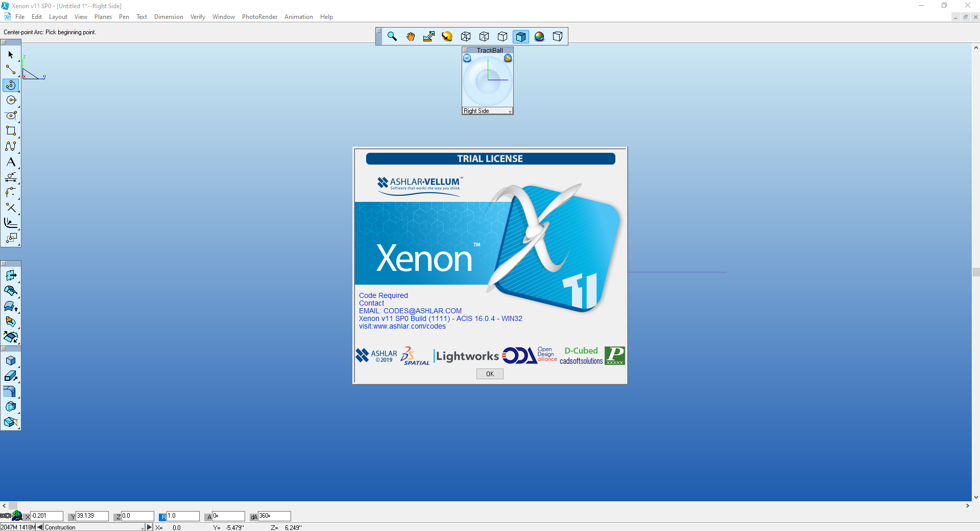Click previous layer arrow beside Construction
980x531 pixels.
coord(40,527)
